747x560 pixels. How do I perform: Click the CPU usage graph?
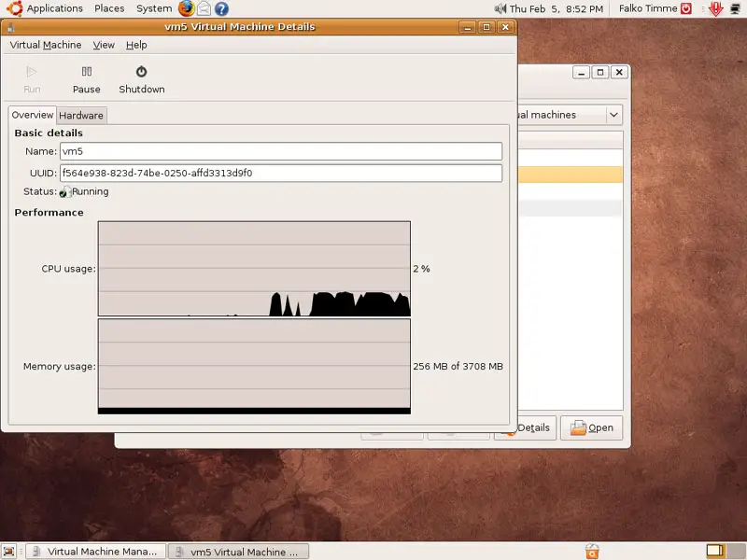[x=254, y=269]
